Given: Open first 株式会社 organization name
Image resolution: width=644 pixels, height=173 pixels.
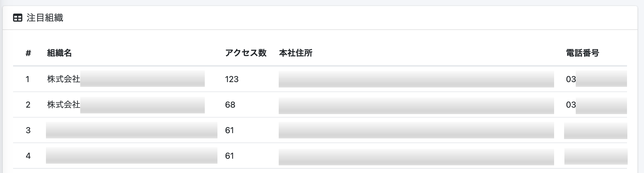Looking at the screenshot, I should click(x=126, y=79).
